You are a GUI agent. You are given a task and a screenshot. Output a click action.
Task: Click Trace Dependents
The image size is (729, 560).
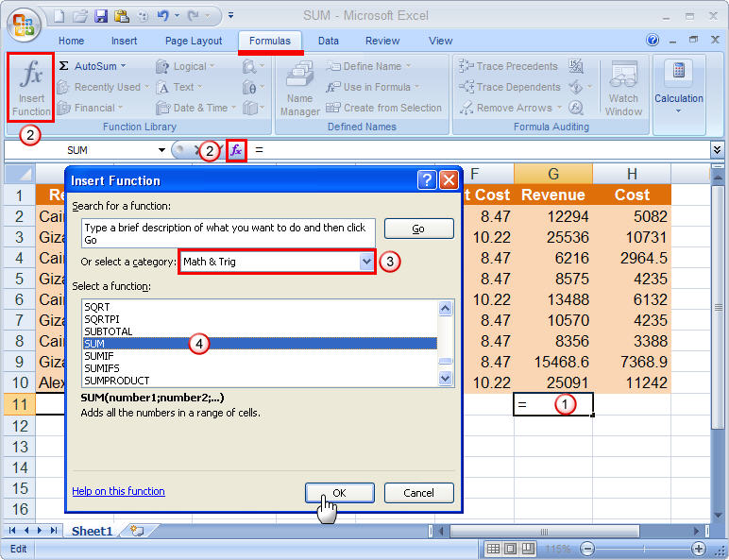pyautogui.click(x=510, y=87)
